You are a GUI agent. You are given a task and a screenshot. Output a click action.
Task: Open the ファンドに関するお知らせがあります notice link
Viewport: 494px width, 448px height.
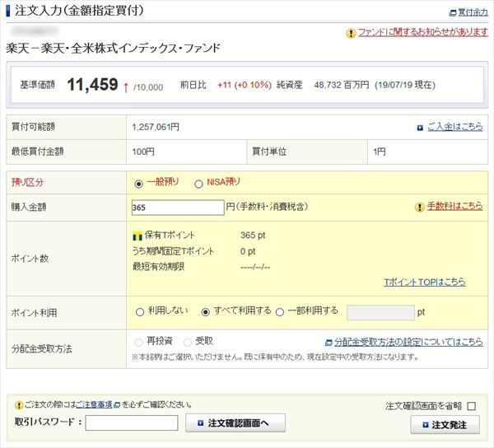tap(423, 32)
